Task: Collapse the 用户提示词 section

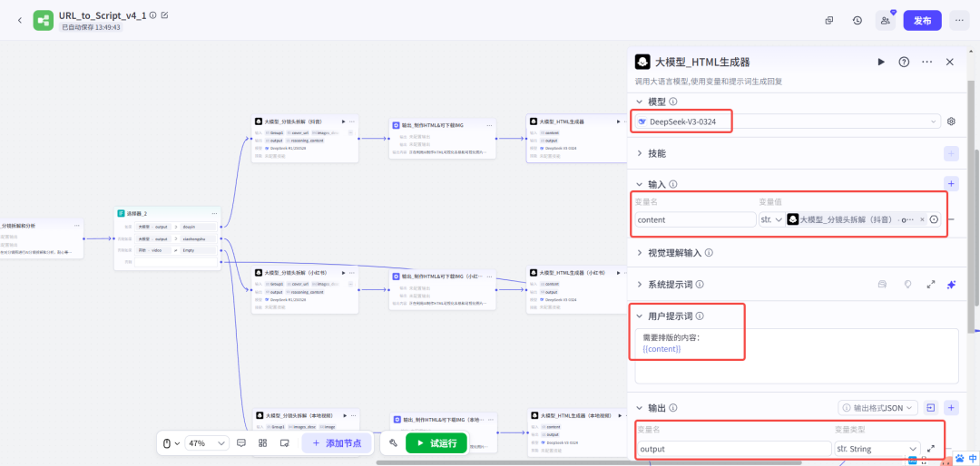Action: [x=640, y=316]
